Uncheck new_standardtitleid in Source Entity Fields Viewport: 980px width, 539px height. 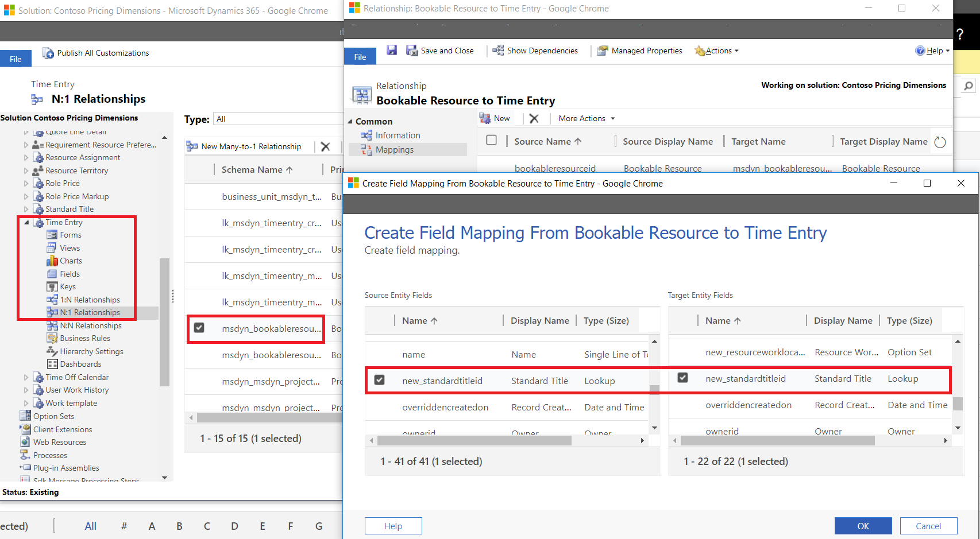(x=380, y=379)
